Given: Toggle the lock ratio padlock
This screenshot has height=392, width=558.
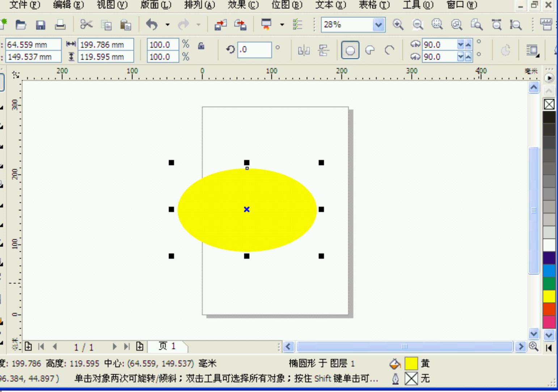Looking at the screenshot, I should [x=201, y=46].
